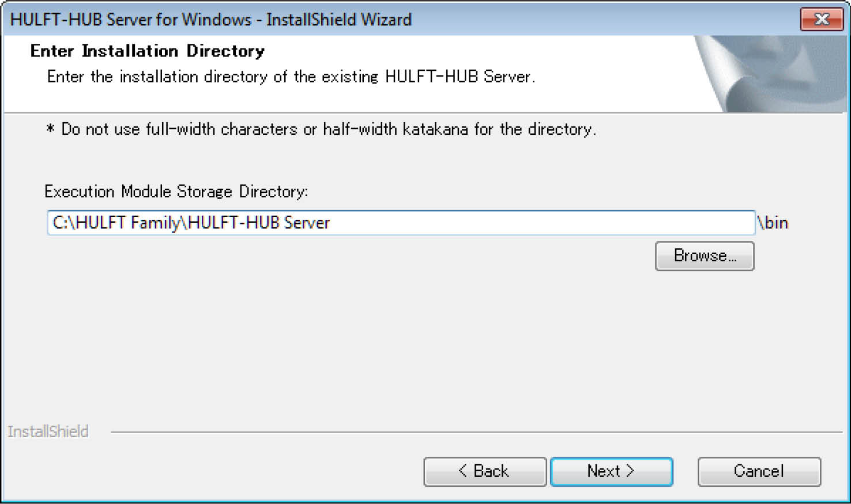Click the Enter Installation Directory heading
851x504 pixels.
(147, 51)
